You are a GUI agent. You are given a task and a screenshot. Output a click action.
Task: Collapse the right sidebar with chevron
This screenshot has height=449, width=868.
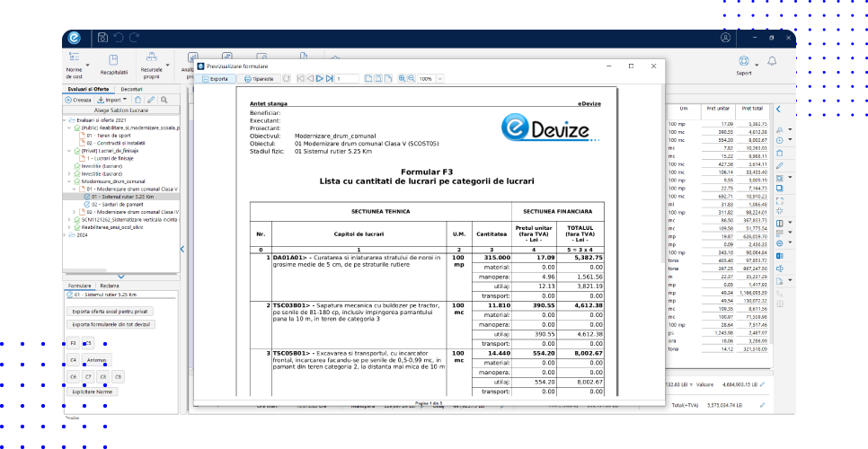click(x=778, y=110)
